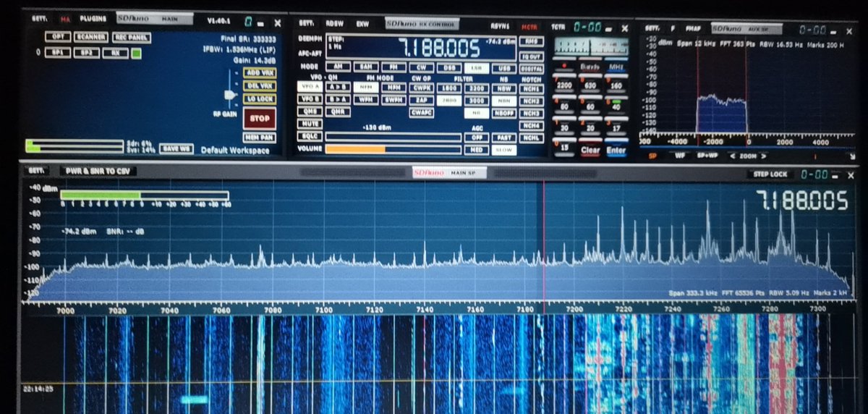The width and height of the screenshot is (868, 414).
Task: Click RDSW in the RX Control title bar
Action: (335, 24)
